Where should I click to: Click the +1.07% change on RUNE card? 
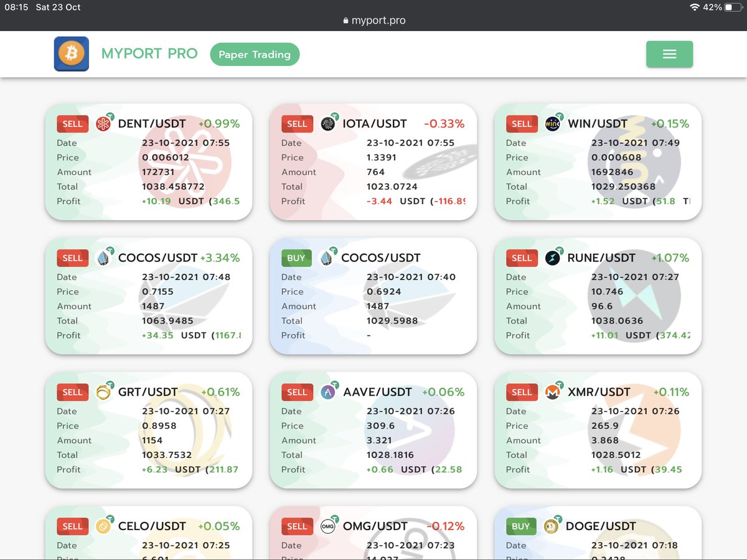[x=670, y=258]
